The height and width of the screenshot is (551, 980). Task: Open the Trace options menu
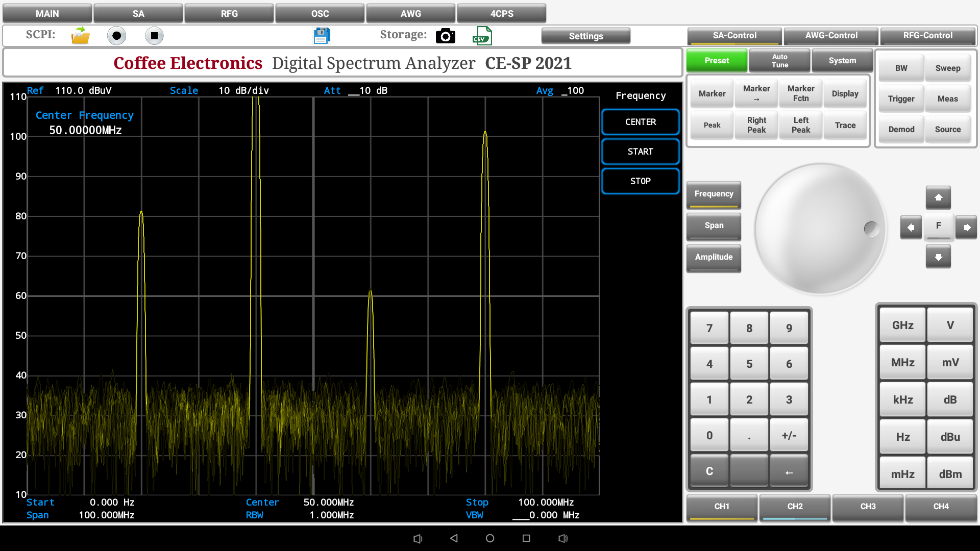pos(845,126)
